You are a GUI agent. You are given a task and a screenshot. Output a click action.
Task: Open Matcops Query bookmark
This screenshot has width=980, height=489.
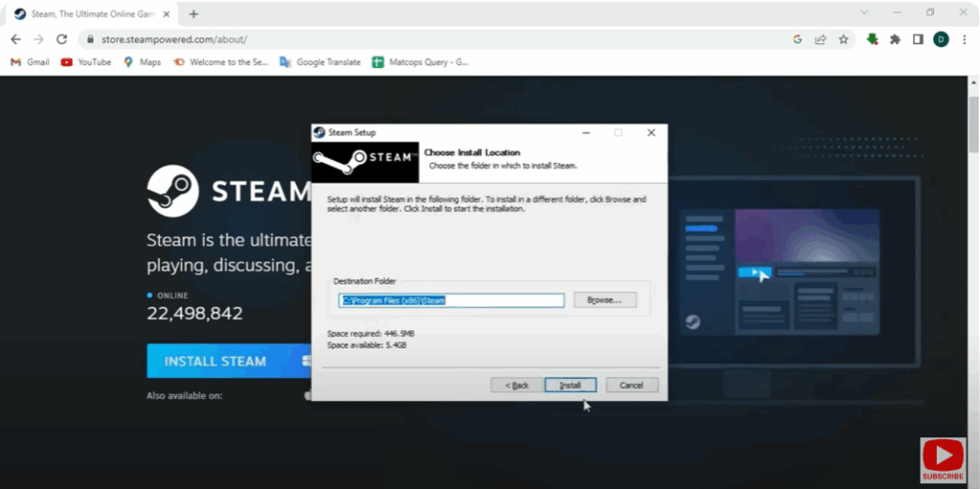click(x=420, y=62)
